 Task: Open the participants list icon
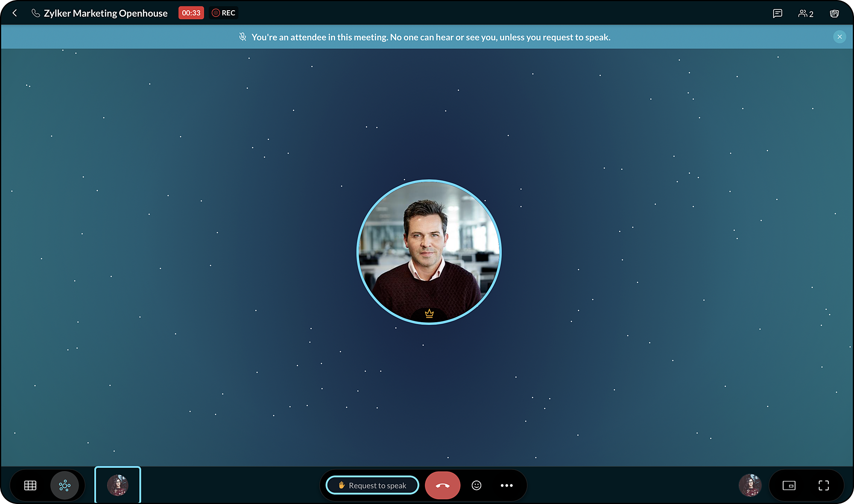(805, 13)
